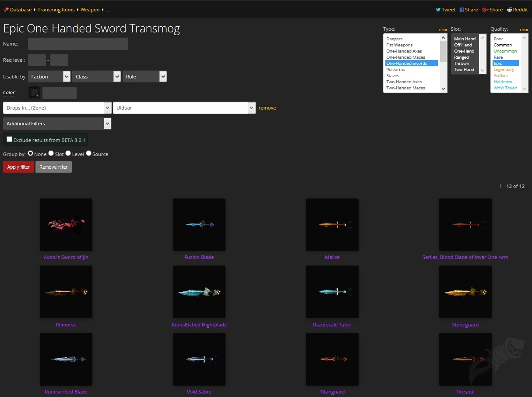Remove the Ulduar zone filter
The image size is (532, 397).
pos(267,108)
